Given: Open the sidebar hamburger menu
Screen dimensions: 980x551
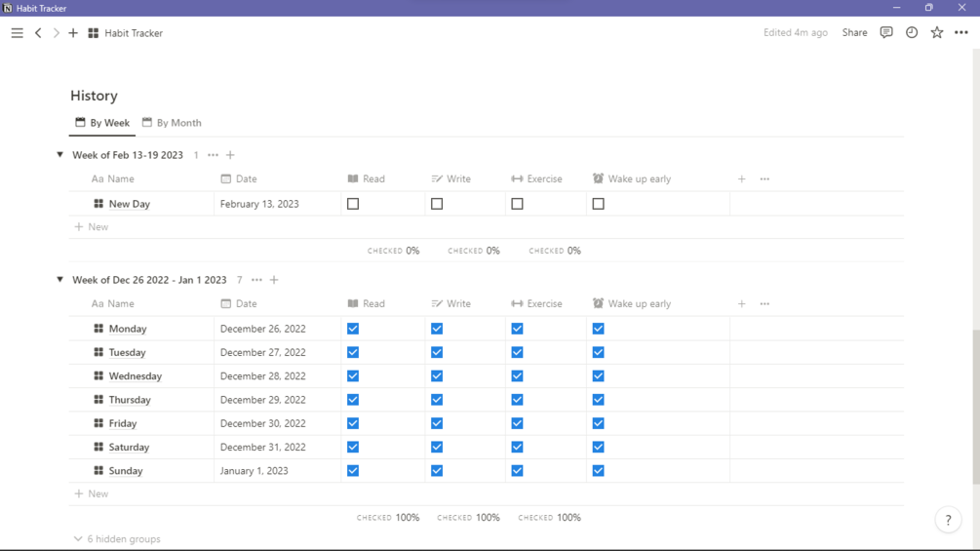Looking at the screenshot, I should 17,33.
